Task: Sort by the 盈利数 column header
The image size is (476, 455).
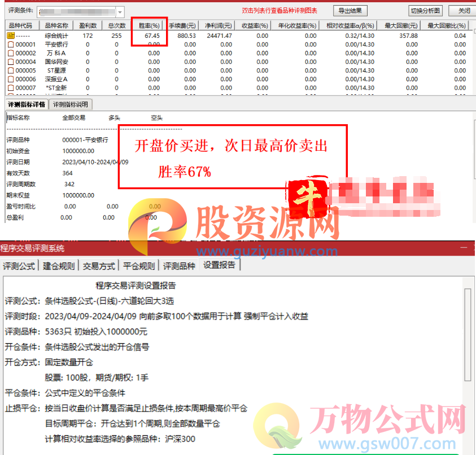Action: tap(88, 25)
